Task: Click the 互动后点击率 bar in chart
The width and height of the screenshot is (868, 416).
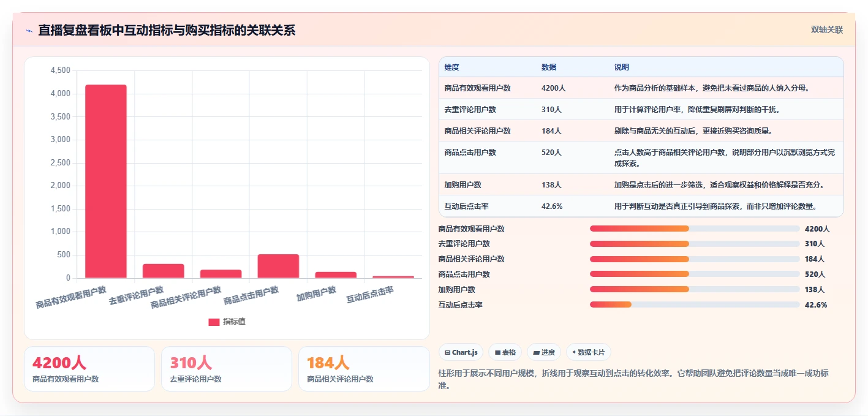Action: pos(393,277)
